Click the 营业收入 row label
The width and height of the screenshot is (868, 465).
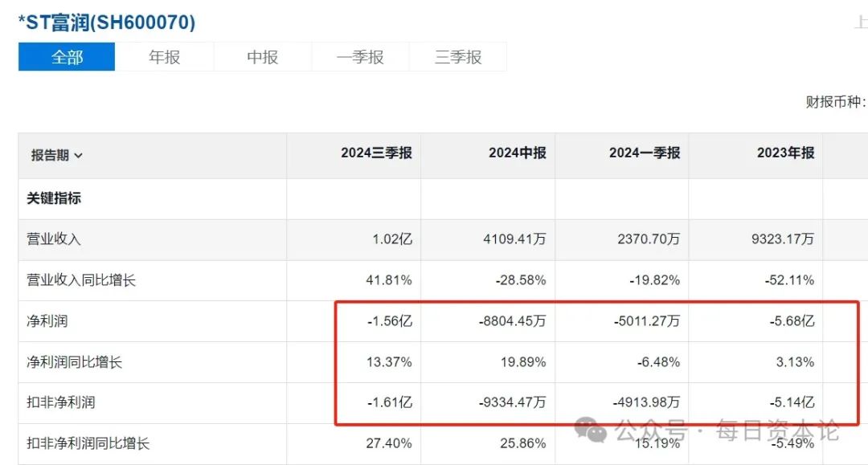pos(54,239)
